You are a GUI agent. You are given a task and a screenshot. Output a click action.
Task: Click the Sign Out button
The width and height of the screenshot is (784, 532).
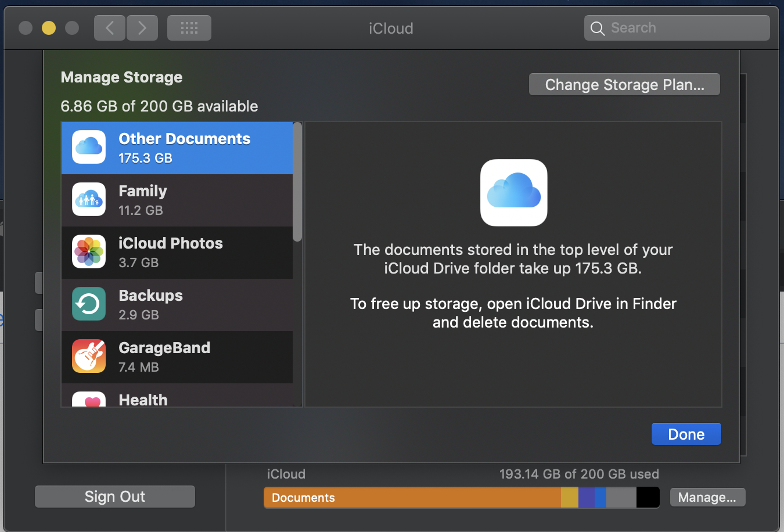[115, 497]
